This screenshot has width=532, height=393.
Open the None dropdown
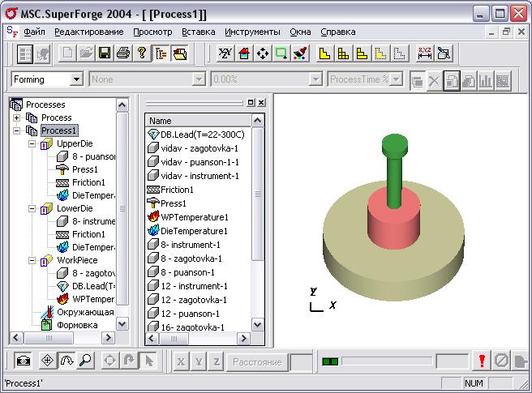point(198,79)
